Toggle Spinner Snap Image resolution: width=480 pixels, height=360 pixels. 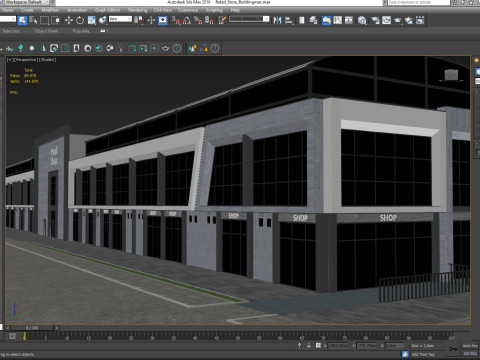pos(209,20)
